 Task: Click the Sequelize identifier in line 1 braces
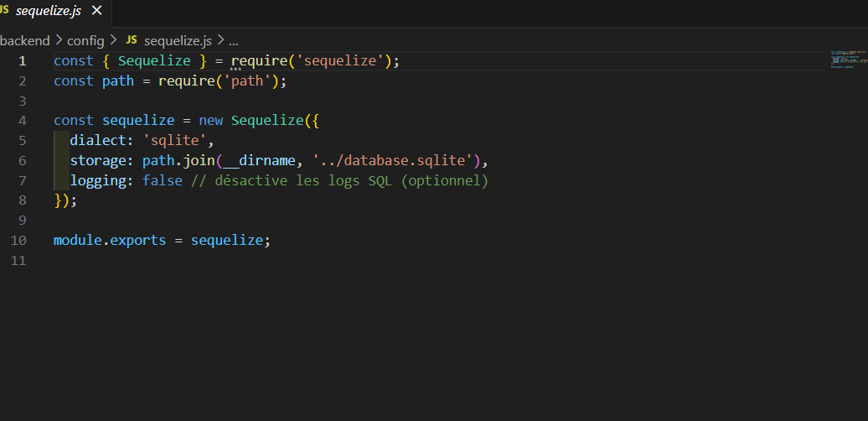(154, 61)
